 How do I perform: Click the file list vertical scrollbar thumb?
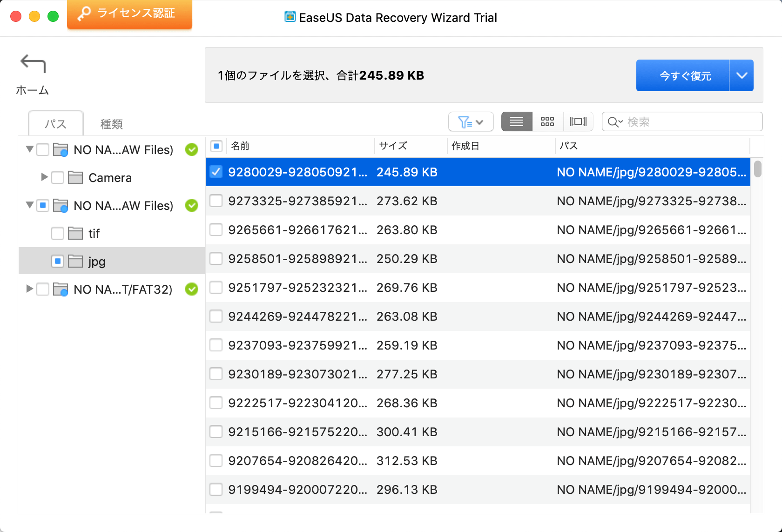tap(758, 168)
